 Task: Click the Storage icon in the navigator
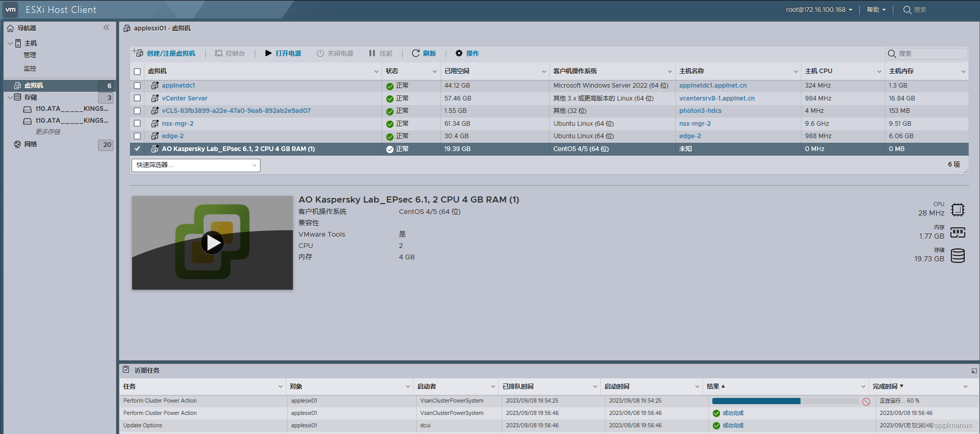coord(18,97)
